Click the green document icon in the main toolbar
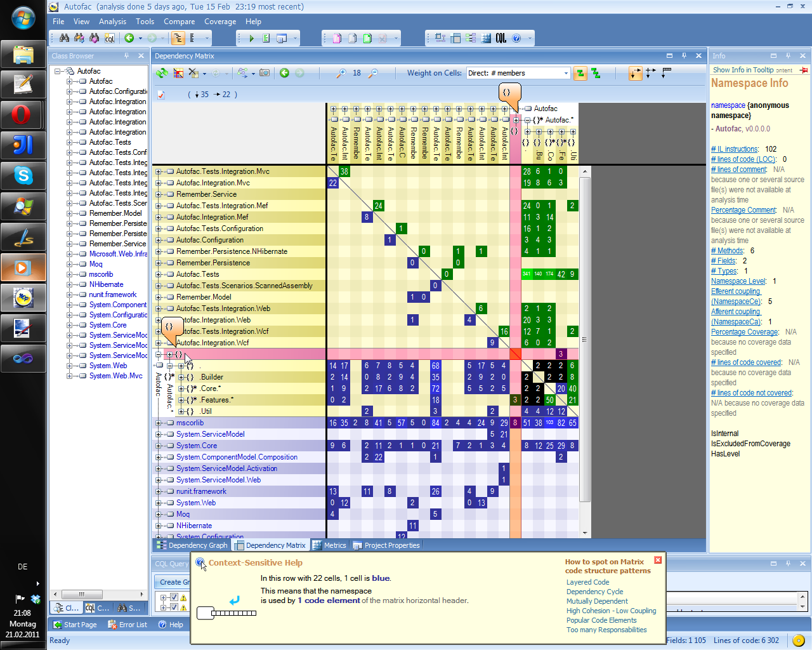The image size is (812, 650). pos(367,38)
